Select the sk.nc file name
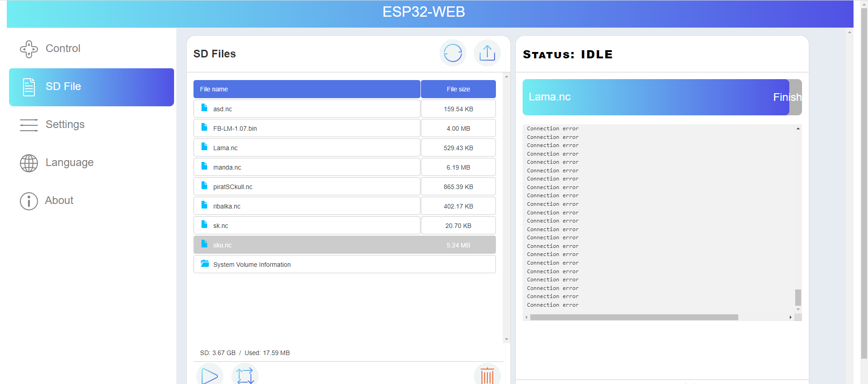Viewport: 868px width, 384px height. pyautogui.click(x=221, y=226)
